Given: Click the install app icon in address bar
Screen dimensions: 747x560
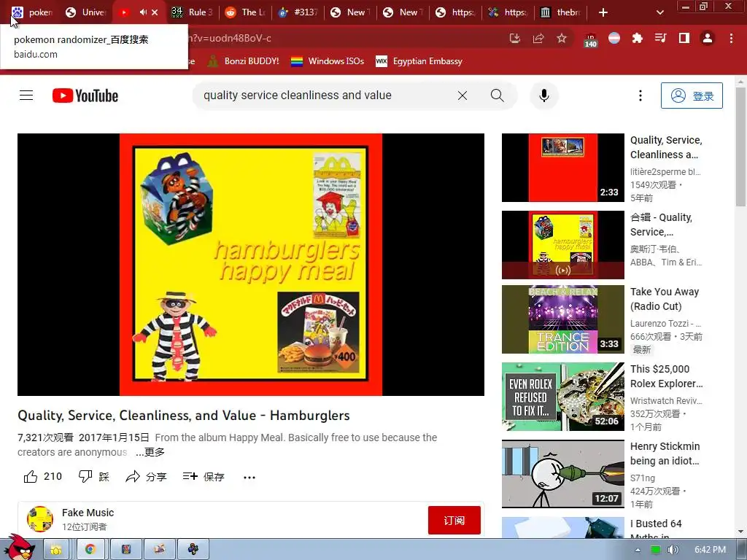Looking at the screenshot, I should coord(514,38).
